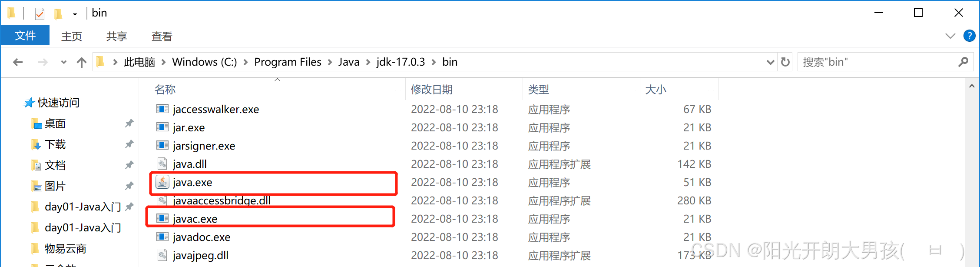Click the properties checkmark icon in title bar
Image resolution: width=980 pixels, height=267 pixels.
[x=40, y=13]
